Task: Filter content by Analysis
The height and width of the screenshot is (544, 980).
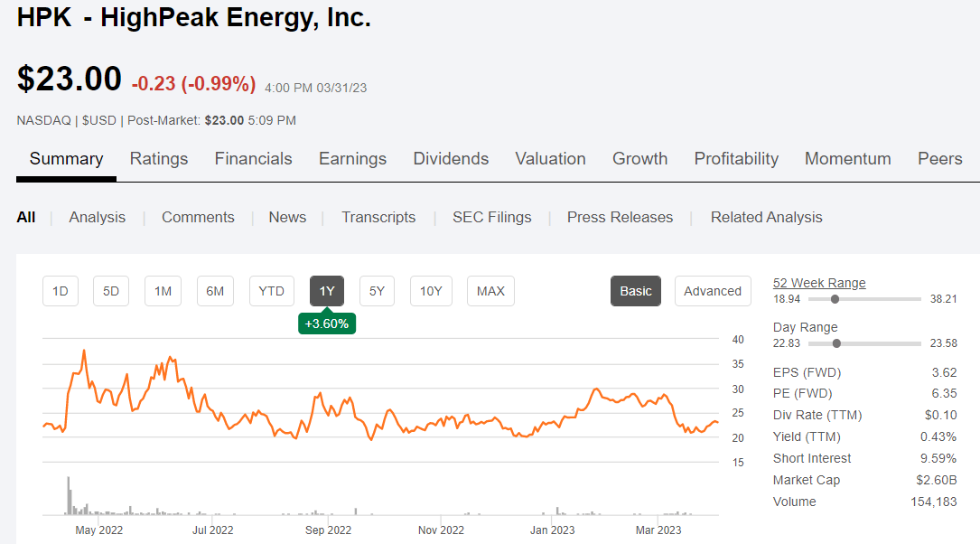Action: pyautogui.click(x=97, y=217)
